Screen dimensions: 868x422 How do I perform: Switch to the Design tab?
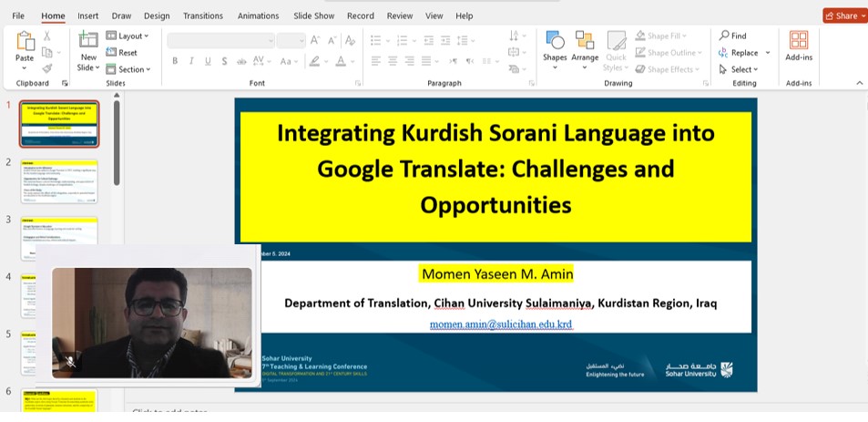click(x=157, y=16)
